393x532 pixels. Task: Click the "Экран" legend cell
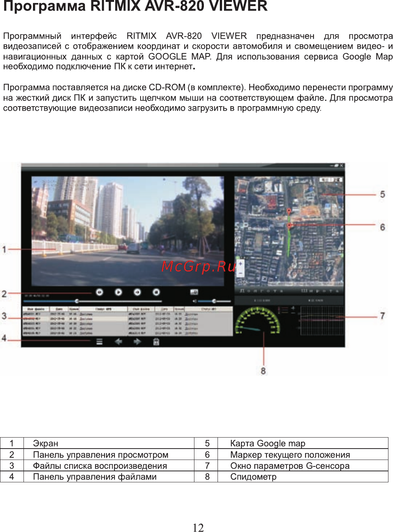(45, 443)
